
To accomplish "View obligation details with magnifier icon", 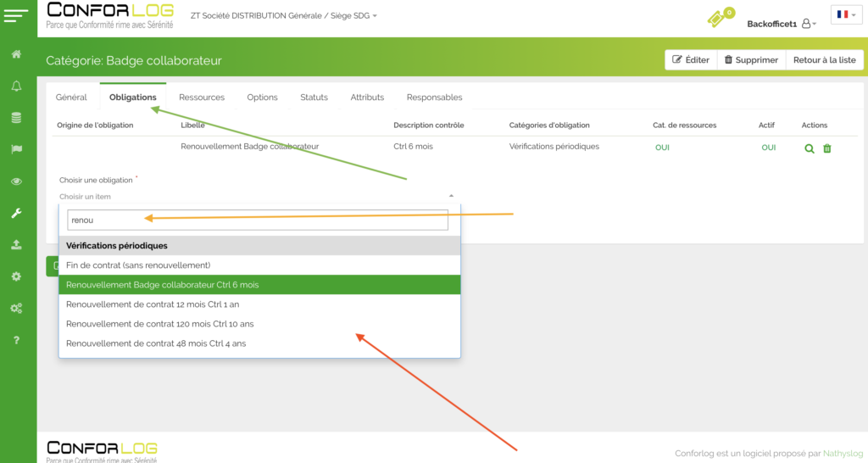I will (810, 148).
